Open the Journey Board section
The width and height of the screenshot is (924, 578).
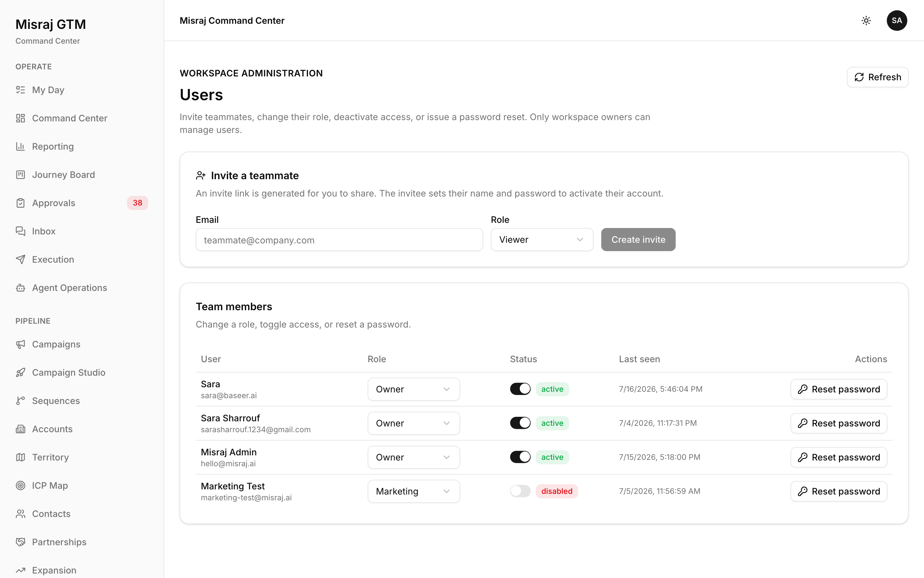coord(82,175)
